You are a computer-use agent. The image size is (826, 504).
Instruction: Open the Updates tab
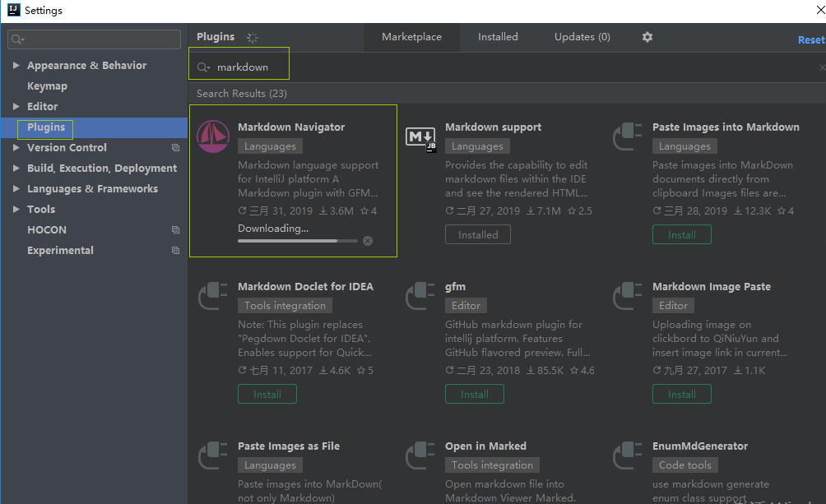[x=582, y=37]
